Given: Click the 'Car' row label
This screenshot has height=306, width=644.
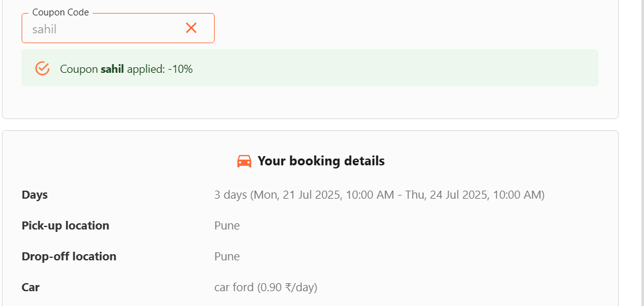Looking at the screenshot, I should pyautogui.click(x=31, y=287).
